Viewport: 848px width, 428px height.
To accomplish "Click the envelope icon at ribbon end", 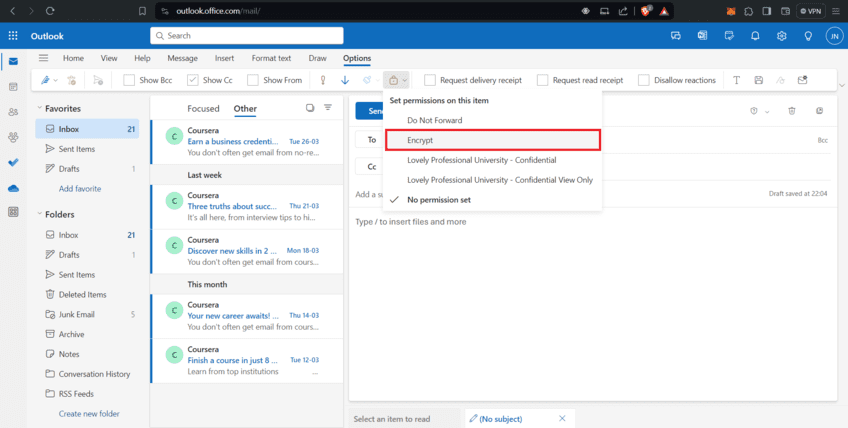I will pos(803,80).
